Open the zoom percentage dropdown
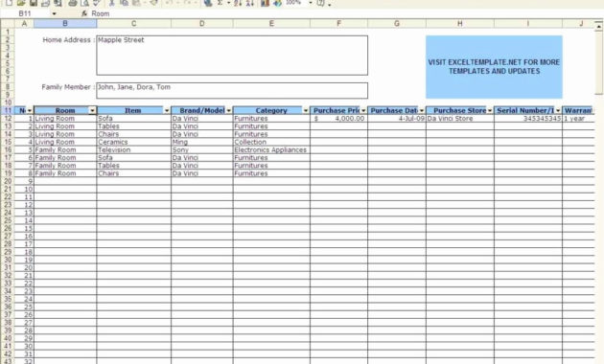The image size is (604, 364). tap(311, 3)
